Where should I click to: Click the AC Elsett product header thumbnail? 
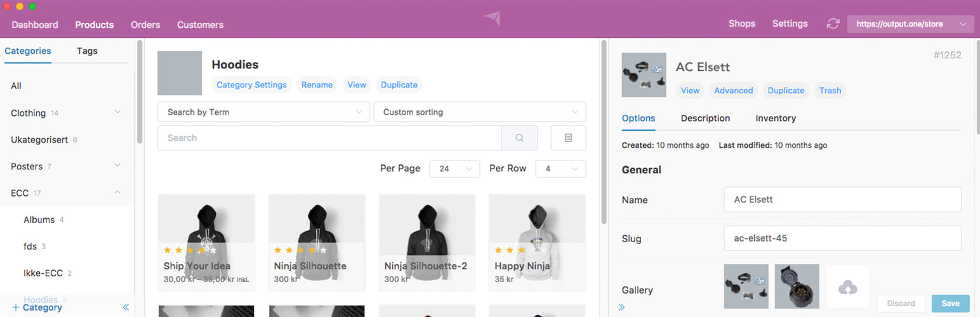click(644, 75)
